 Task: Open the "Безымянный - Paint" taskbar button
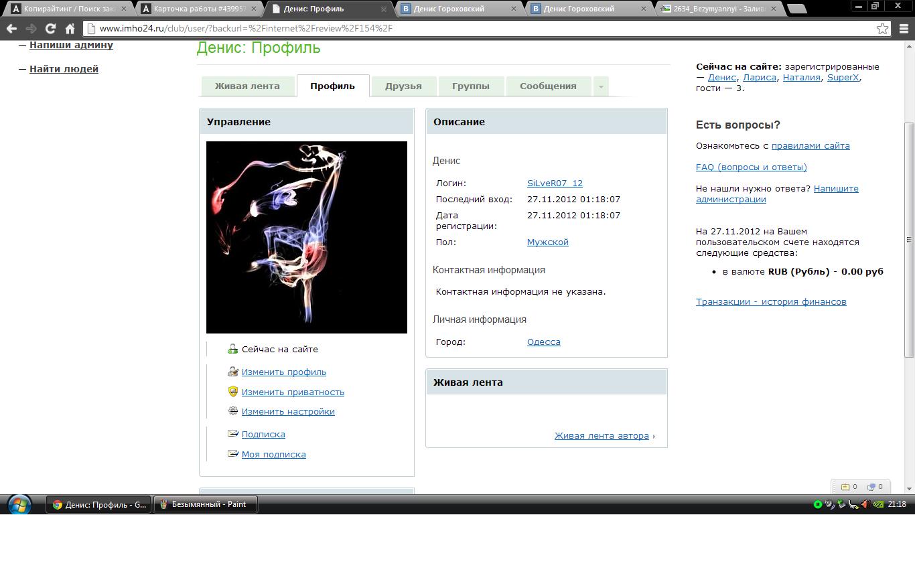[206, 504]
